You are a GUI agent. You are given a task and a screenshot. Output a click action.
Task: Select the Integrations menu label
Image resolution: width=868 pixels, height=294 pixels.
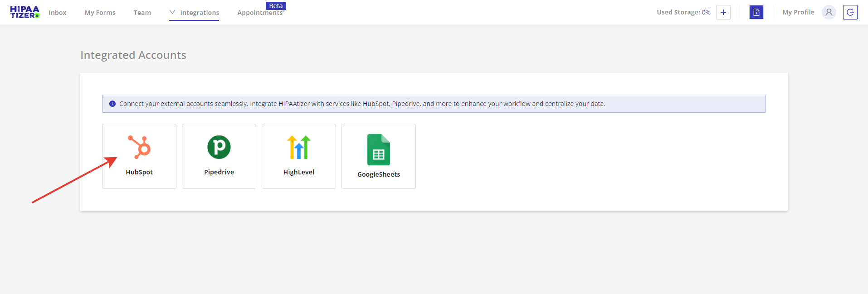(200, 13)
